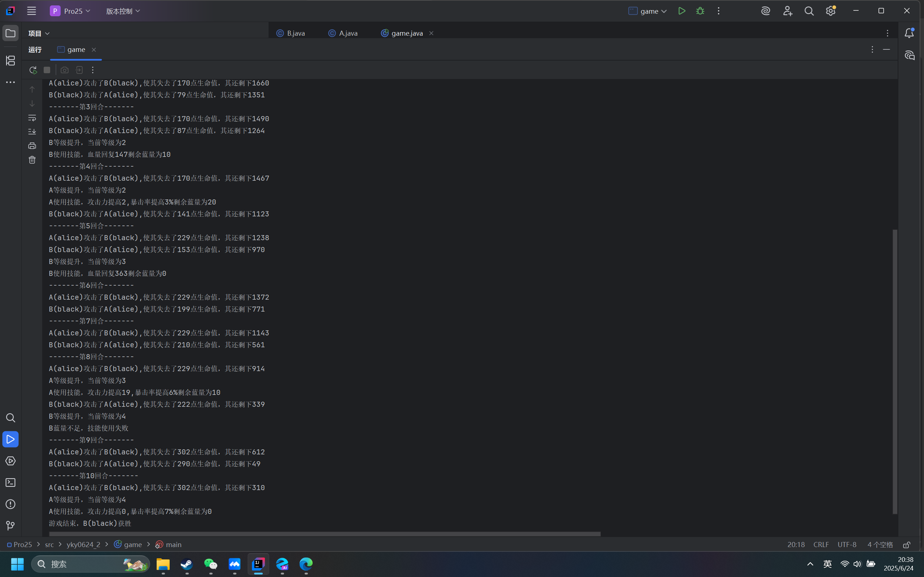Open the Git version control tool window
The height and width of the screenshot is (577, 924).
point(11,525)
